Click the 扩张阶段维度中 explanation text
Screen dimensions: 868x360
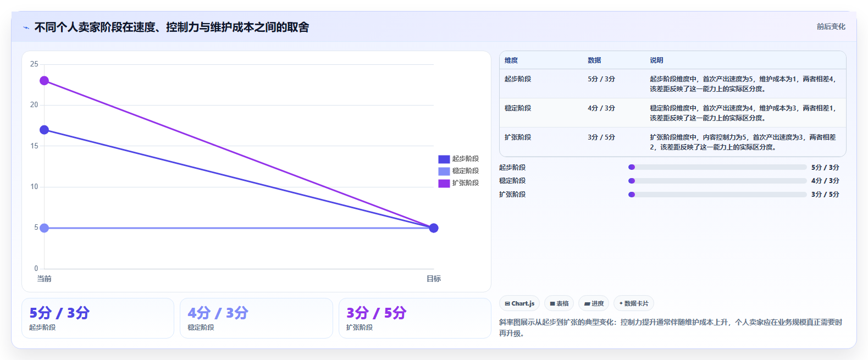coord(743,142)
